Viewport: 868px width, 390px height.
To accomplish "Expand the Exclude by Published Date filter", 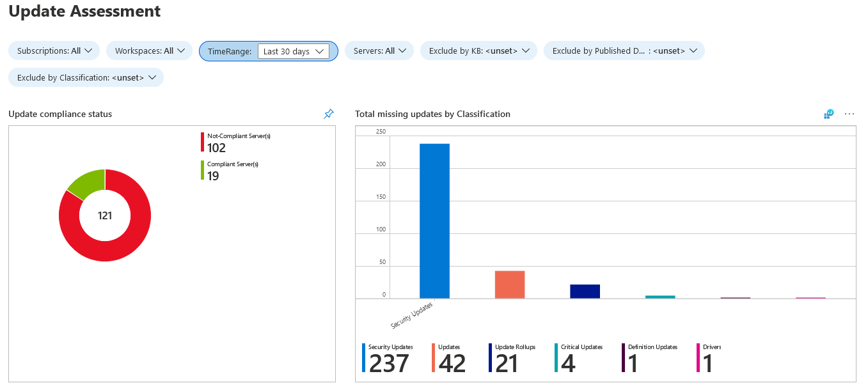I will pyautogui.click(x=624, y=51).
